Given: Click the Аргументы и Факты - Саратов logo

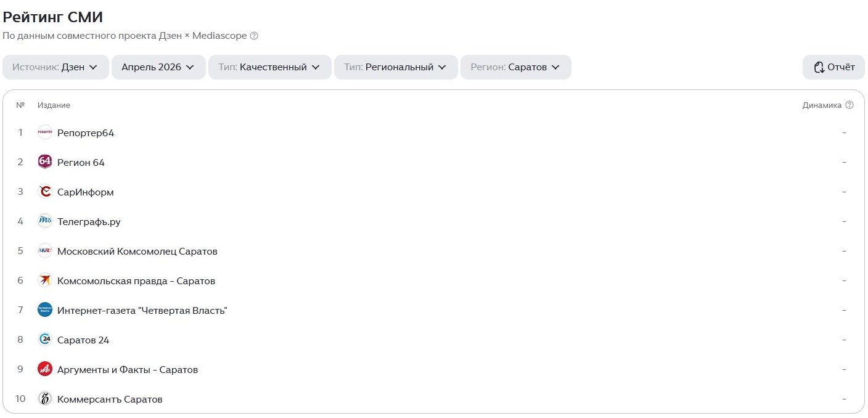Looking at the screenshot, I should tap(45, 369).
